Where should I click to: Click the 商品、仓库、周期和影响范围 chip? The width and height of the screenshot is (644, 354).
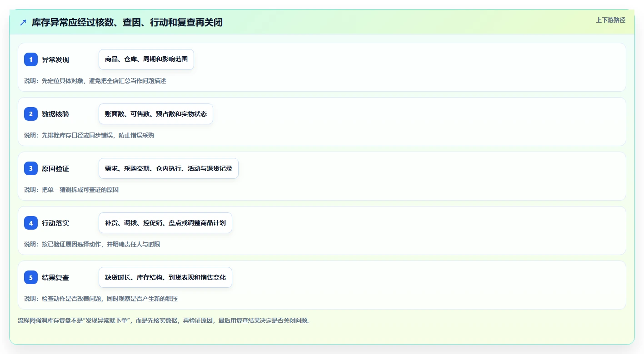(146, 59)
